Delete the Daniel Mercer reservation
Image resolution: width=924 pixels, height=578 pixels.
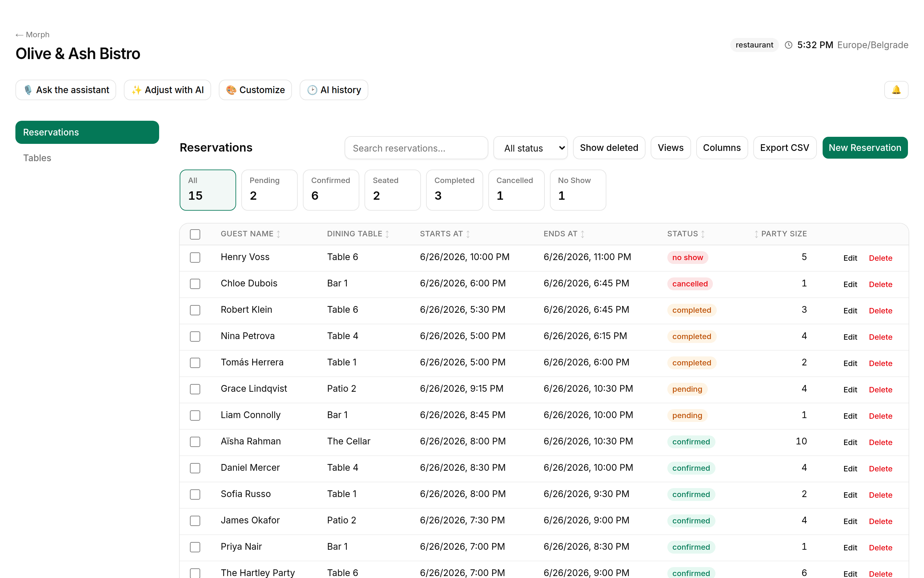click(880, 469)
